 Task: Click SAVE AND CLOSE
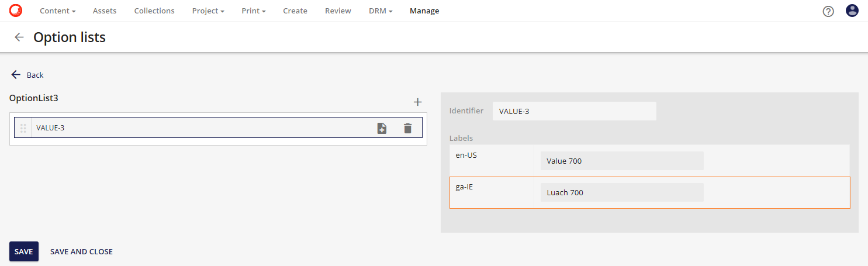[x=81, y=251]
